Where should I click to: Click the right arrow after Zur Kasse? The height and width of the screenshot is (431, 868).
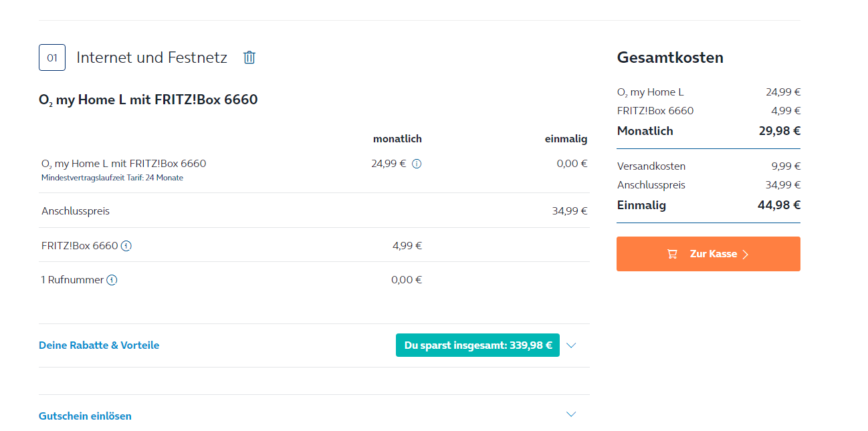coord(746,254)
